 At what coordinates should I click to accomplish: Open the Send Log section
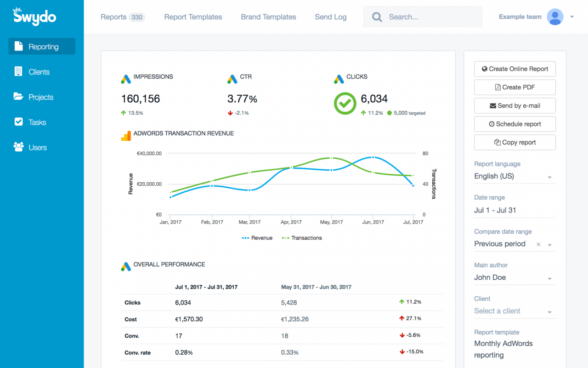tap(330, 17)
